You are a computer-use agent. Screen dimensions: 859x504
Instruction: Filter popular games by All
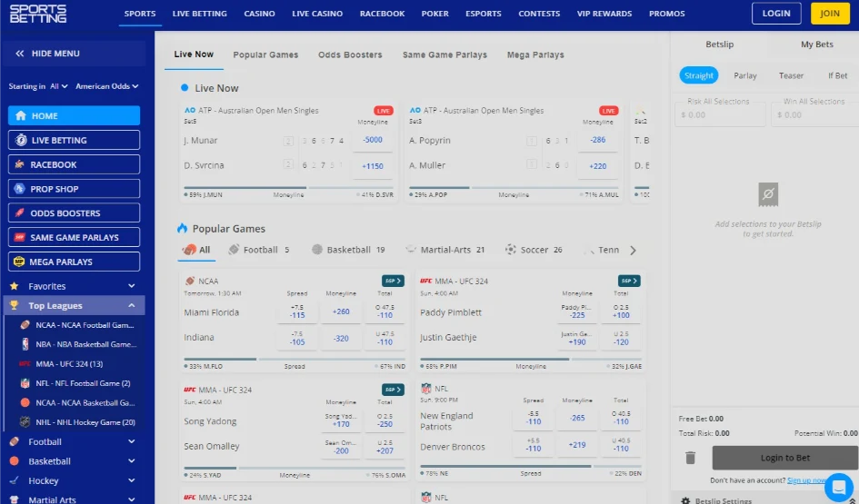pos(196,250)
